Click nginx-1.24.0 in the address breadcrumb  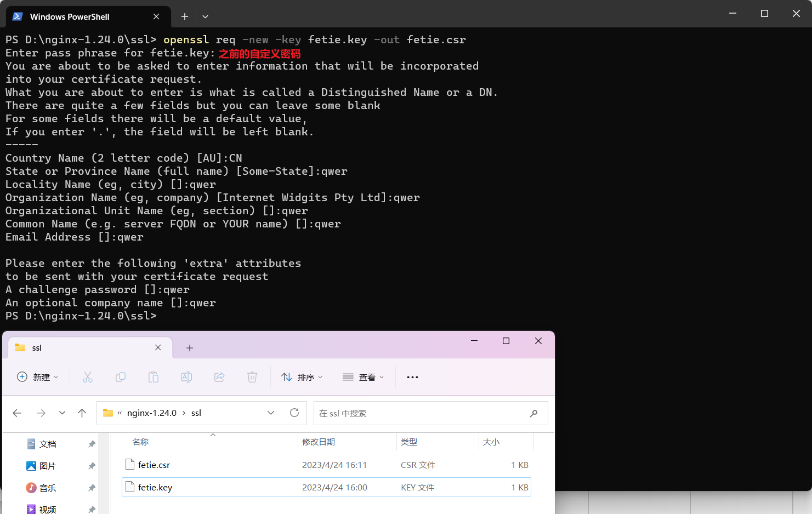tap(152, 413)
